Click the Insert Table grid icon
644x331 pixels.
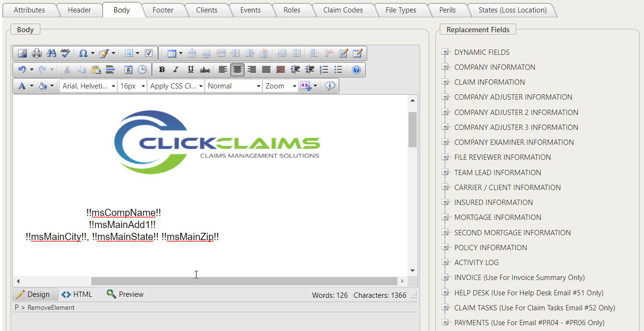click(171, 53)
